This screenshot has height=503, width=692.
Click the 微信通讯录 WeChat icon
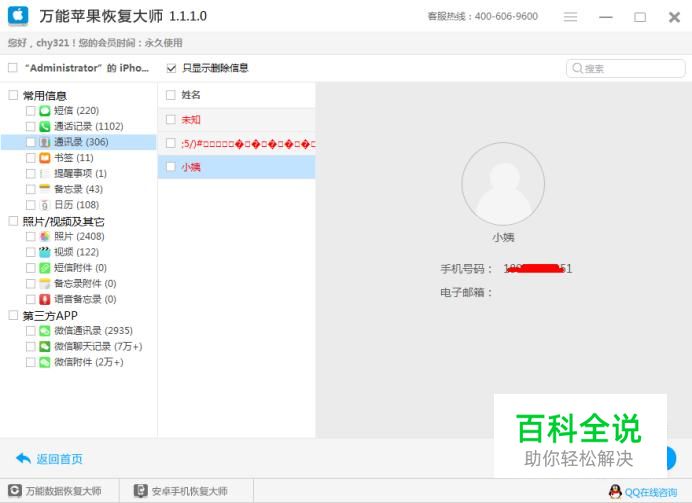(x=45, y=330)
